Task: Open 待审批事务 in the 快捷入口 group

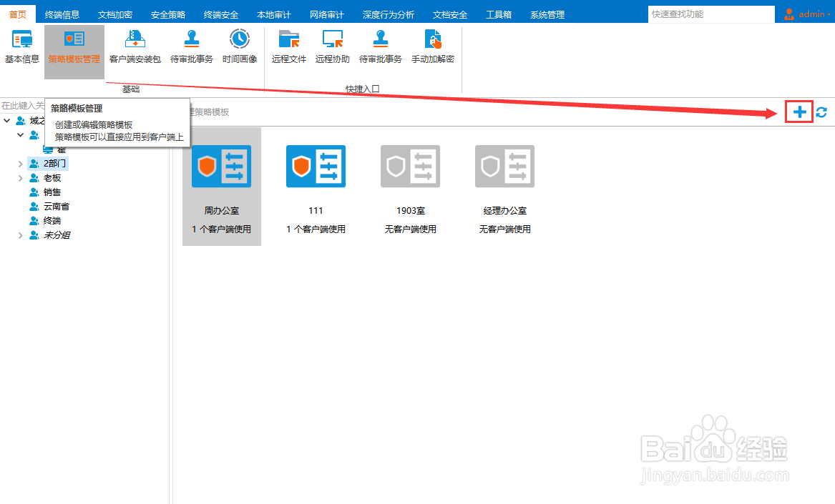Action: tap(380, 47)
